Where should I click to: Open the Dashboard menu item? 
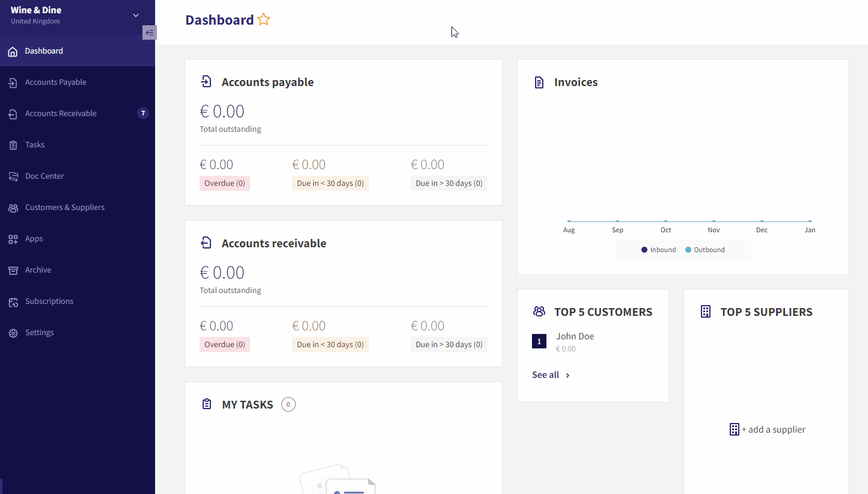point(78,51)
